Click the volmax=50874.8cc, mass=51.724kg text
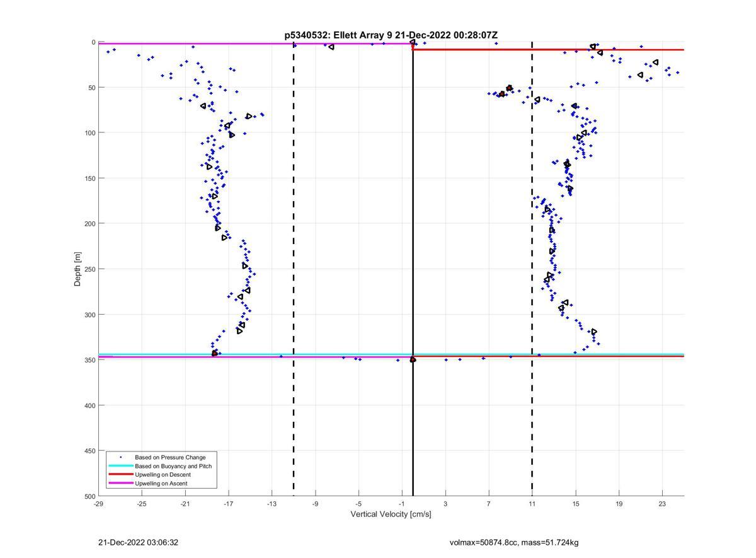The width and height of the screenshot is (756, 558). [x=514, y=542]
